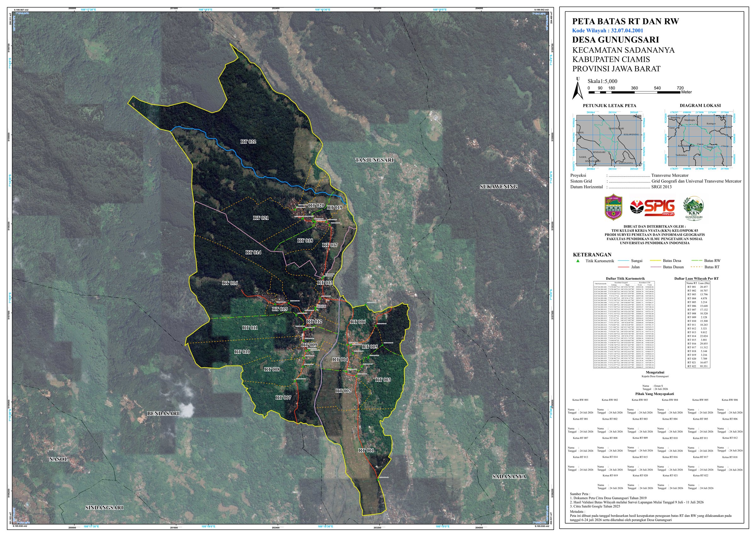The width and height of the screenshot is (756, 535).
Task: Select the RT 006 map label
Action: (358, 322)
